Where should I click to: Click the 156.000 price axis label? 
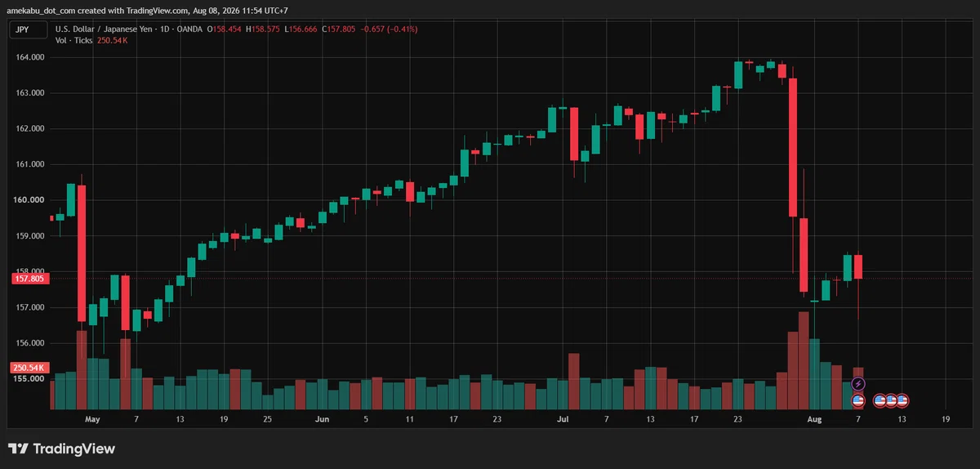pyautogui.click(x=31, y=343)
